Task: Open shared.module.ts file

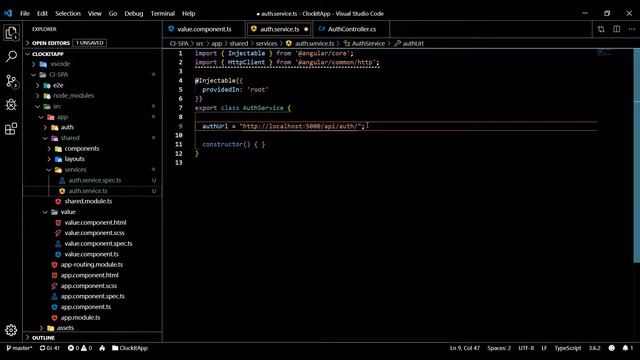Action: pos(93,201)
